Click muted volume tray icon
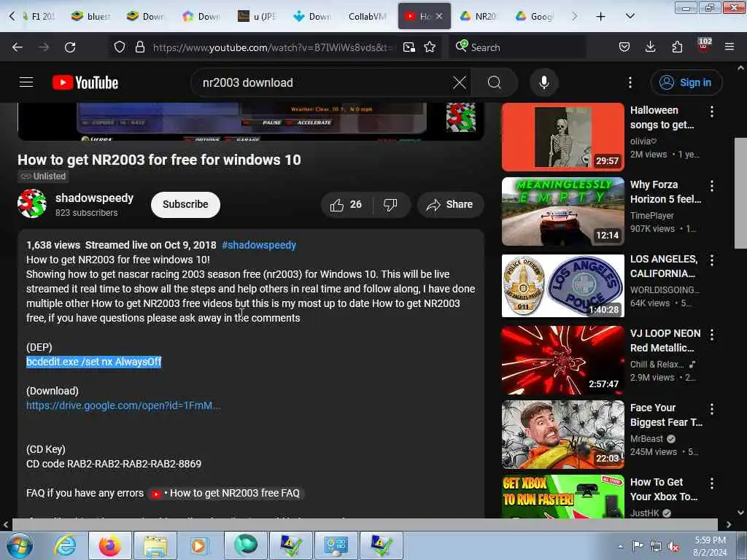This screenshot has width=747, height=560. point(673,546)
